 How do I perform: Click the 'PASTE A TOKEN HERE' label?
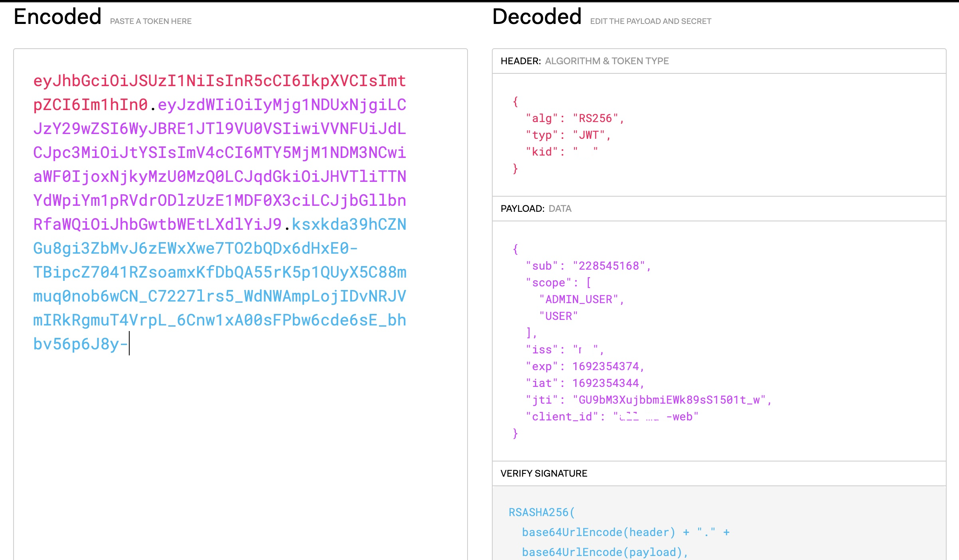151,21
